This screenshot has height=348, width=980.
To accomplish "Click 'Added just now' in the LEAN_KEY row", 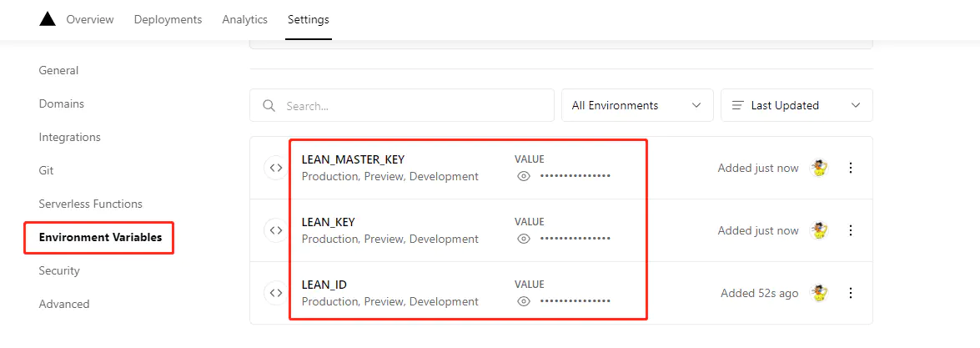I will click(758, 230).
